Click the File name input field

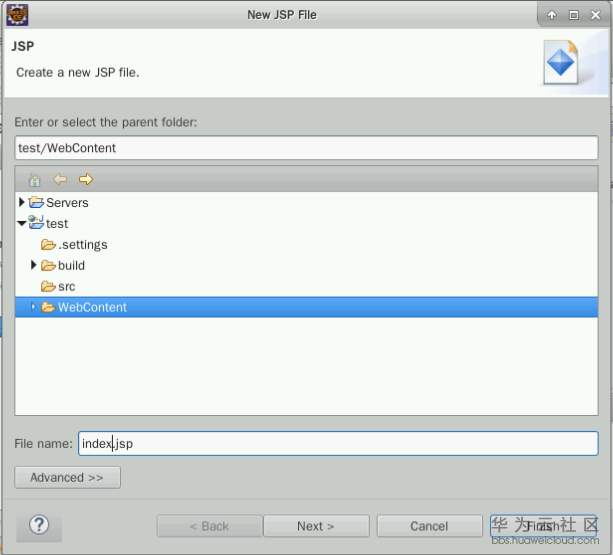click(338, 443)
